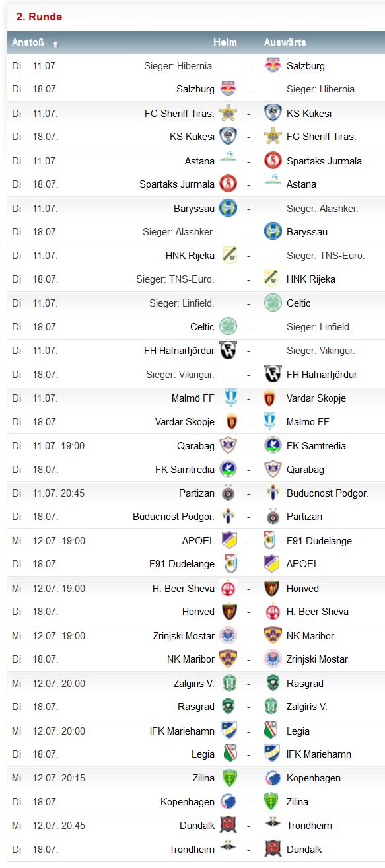Click the NK Maribor crest, 12.07. match
The image size is (385, 868).
coord(273,635)
